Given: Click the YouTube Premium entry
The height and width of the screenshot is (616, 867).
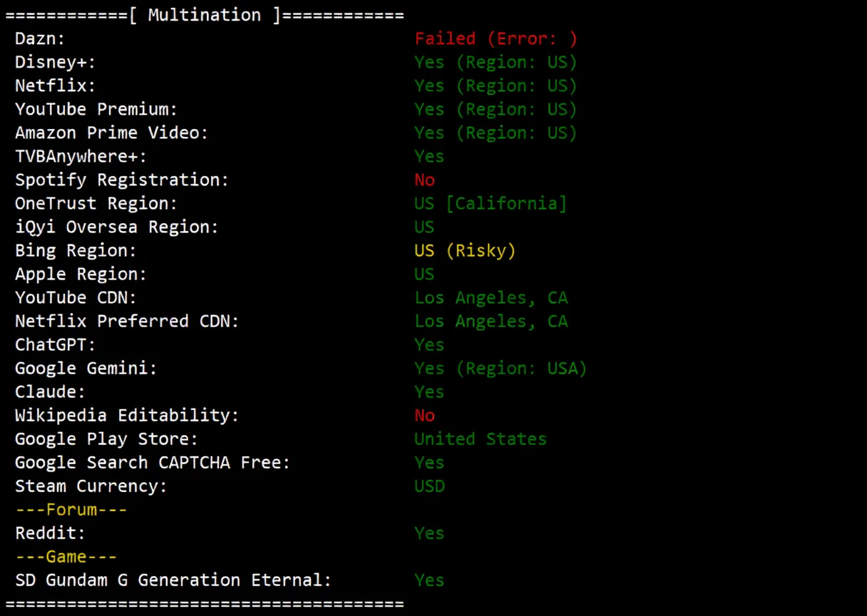Looking at the screenshot, I should coord(96,108).
